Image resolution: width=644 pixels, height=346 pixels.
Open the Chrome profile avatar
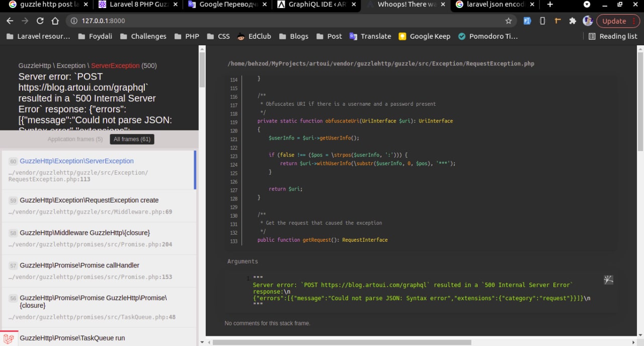[588, 21]
